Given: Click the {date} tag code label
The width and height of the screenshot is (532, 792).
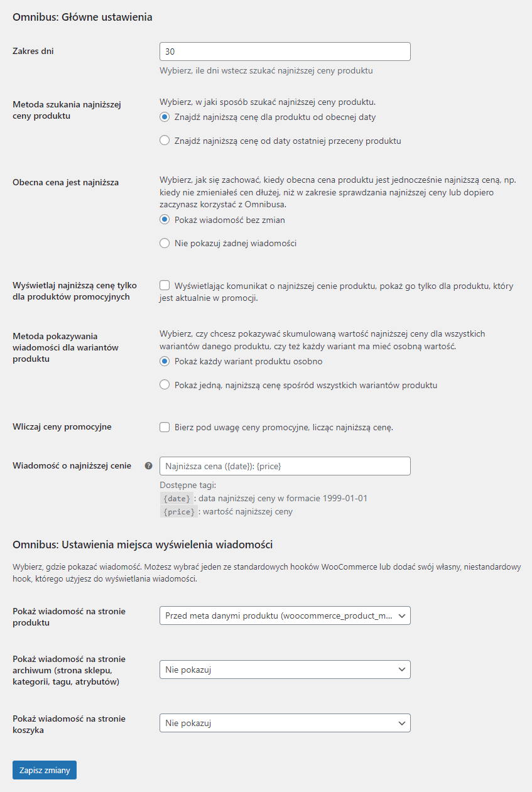Looking at the screenshot, I should point(176,499).
